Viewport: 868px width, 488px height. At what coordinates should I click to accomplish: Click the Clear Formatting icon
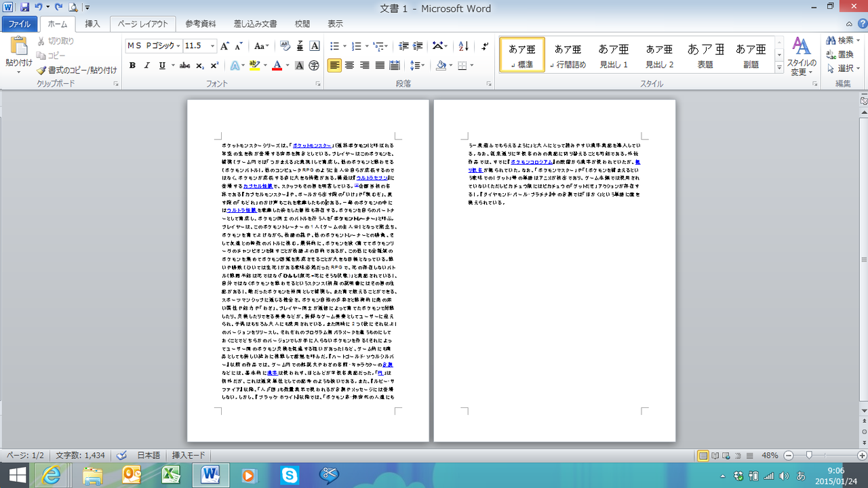click(x=285, y=46)
